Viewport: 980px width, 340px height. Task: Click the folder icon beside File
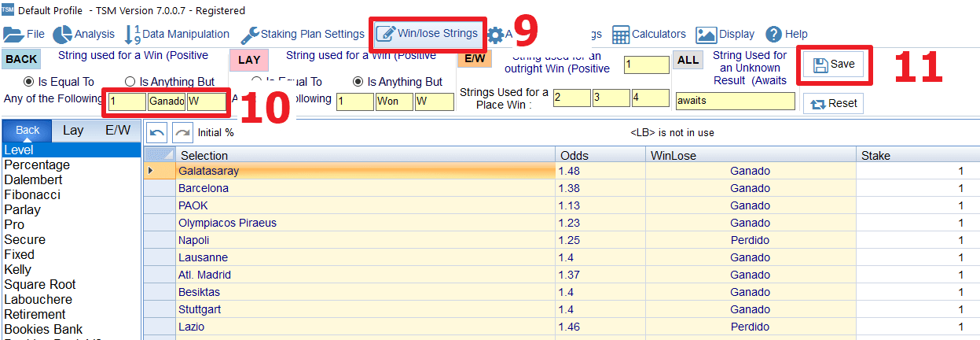click(x=13, y=35)
